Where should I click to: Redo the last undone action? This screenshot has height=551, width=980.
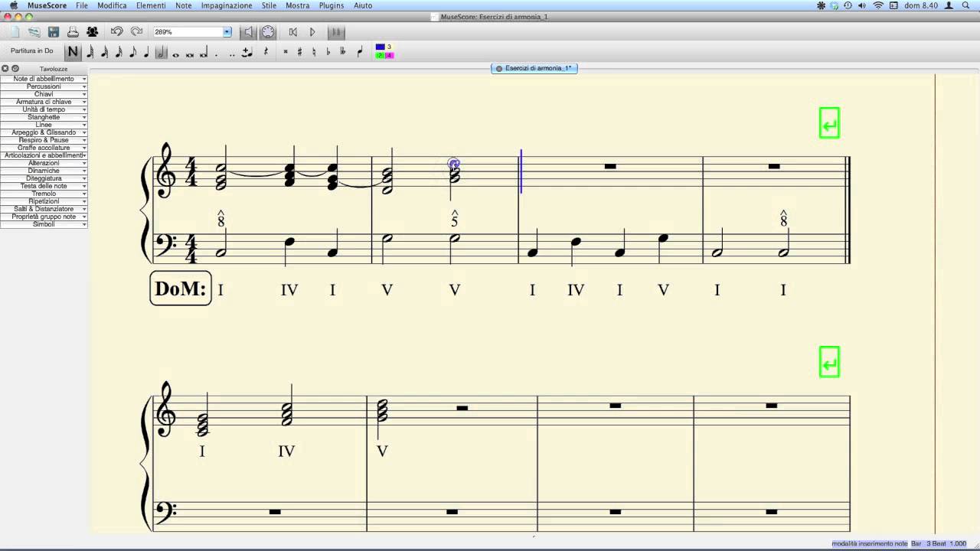[x=136, y=32]
